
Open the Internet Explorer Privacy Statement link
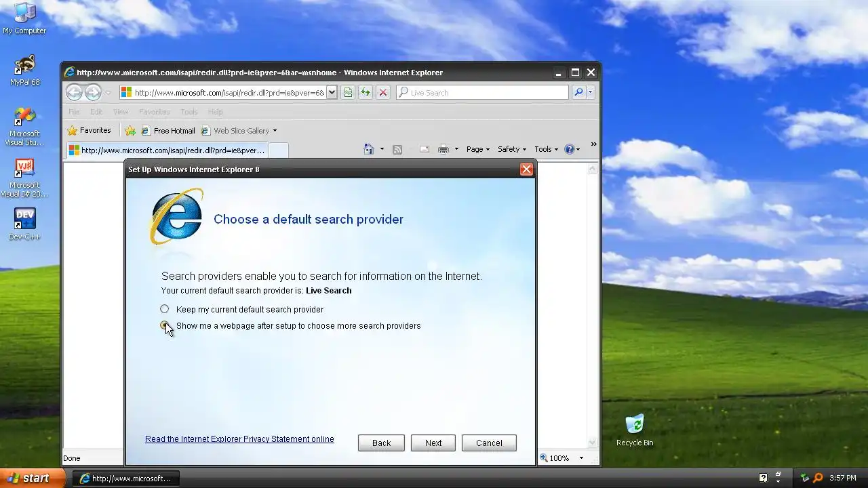click(239, 439)
